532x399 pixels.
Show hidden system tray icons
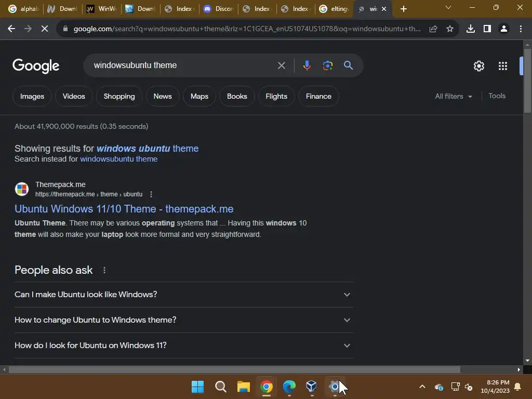click(422, 387)
